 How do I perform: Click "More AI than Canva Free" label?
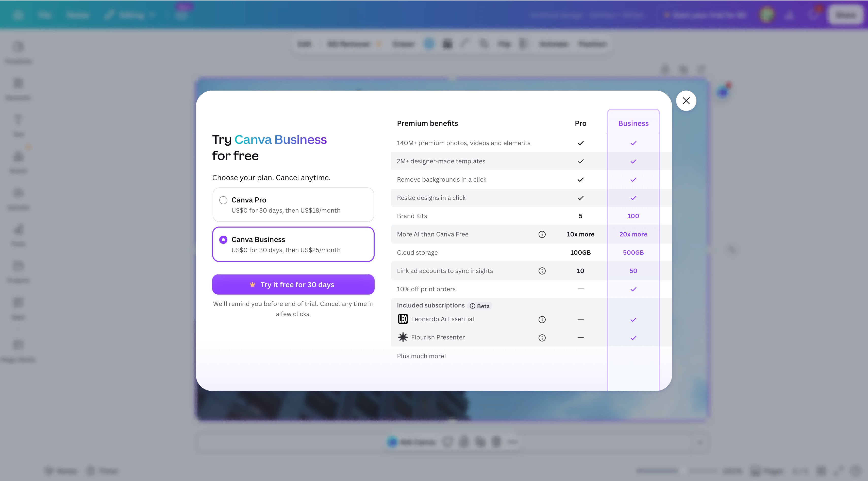pyautogui.click(x=432, y=234)
